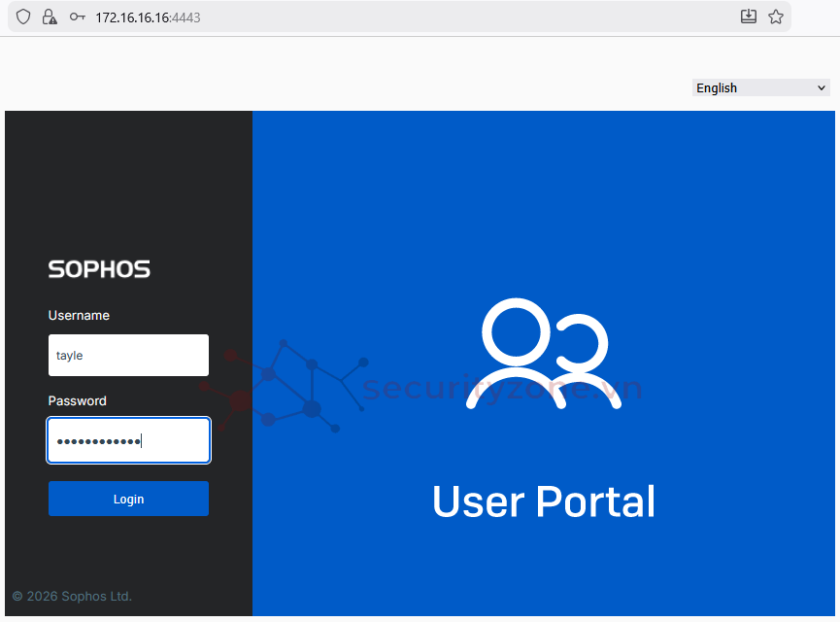The image size is (840, 622).
Task: Click the port number 4443 in the URL
Action: (186, 17)
